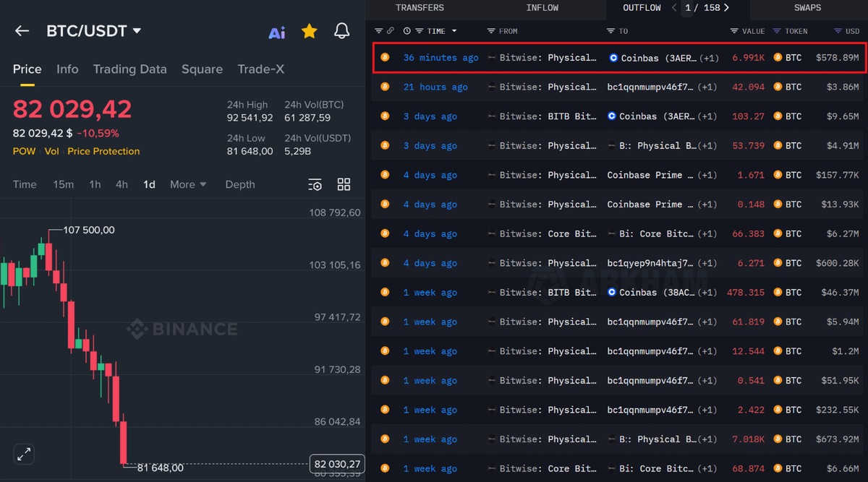Click the Coinbase logo in the 6.991K row
The image size is (868, 482).
click(x=613, y=58)
